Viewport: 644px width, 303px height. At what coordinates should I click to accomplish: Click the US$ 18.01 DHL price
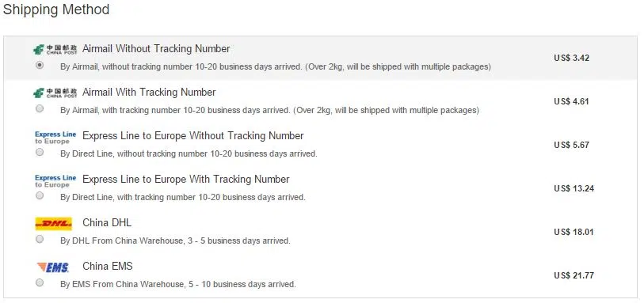click(574, 232)
